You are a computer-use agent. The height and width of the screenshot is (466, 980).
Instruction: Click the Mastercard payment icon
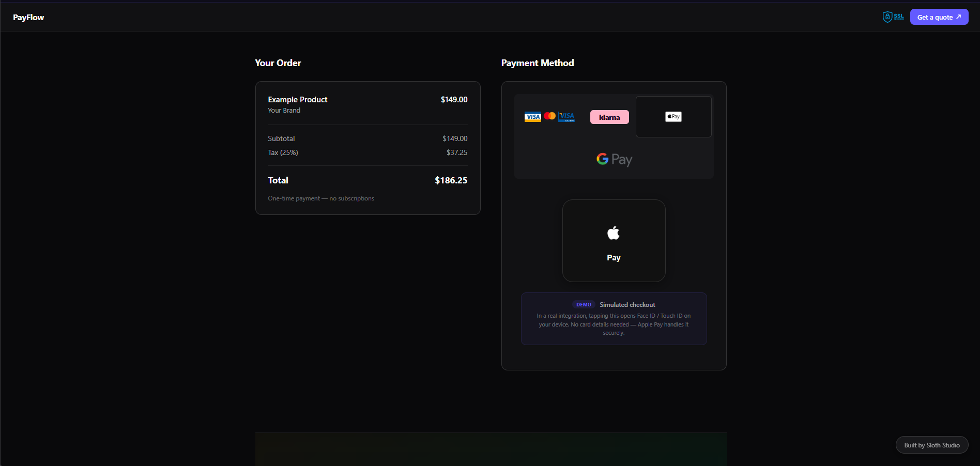coord(549,116)
